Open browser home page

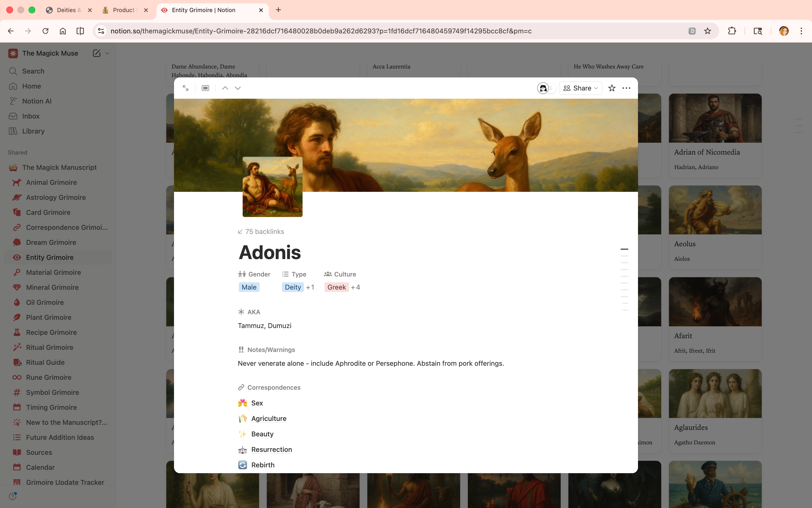pyautogui.click(x=63, y=31)
